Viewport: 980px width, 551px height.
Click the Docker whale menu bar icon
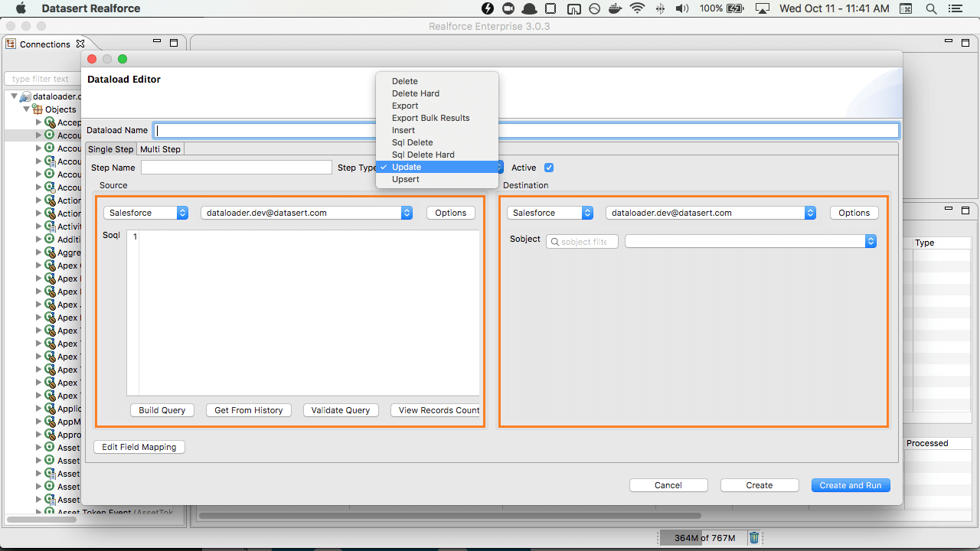point(615,8)
